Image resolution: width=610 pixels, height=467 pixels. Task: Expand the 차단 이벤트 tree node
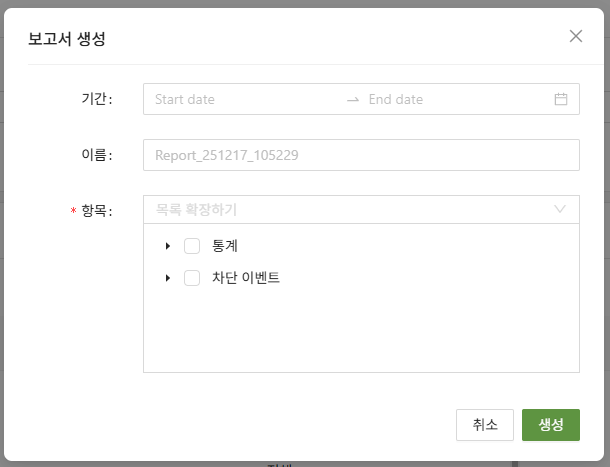[x=168, y=279]
